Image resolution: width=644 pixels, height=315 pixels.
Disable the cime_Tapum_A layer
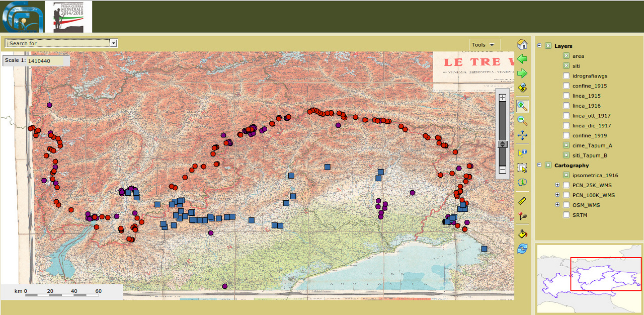point(566,145)
